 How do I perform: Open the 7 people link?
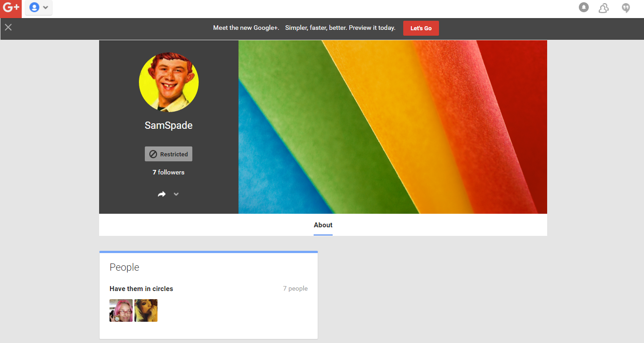point(296,289)
